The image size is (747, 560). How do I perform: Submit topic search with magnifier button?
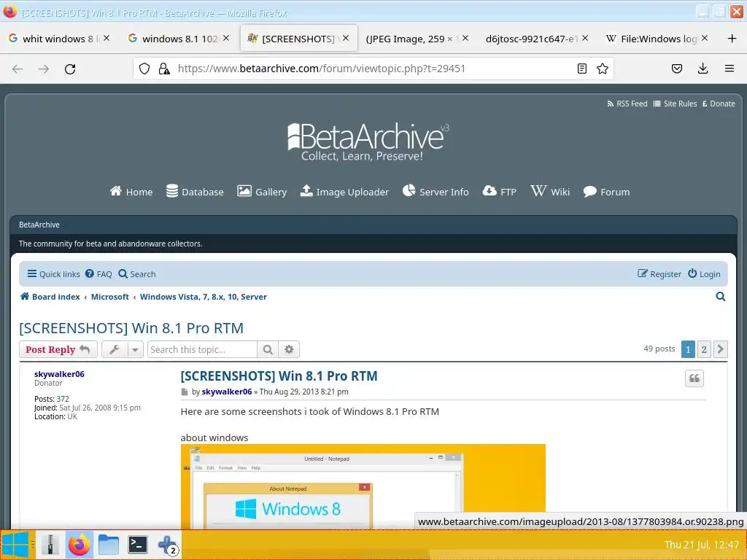(x=268, y=349)
